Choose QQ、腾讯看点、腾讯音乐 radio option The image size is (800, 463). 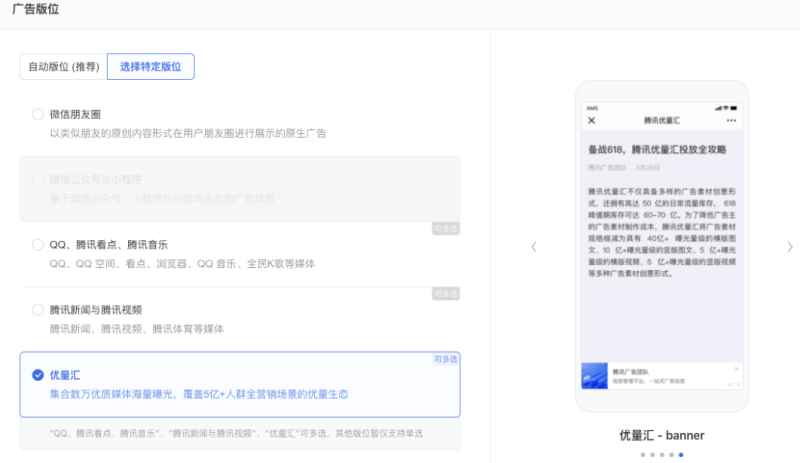point(38,245)
